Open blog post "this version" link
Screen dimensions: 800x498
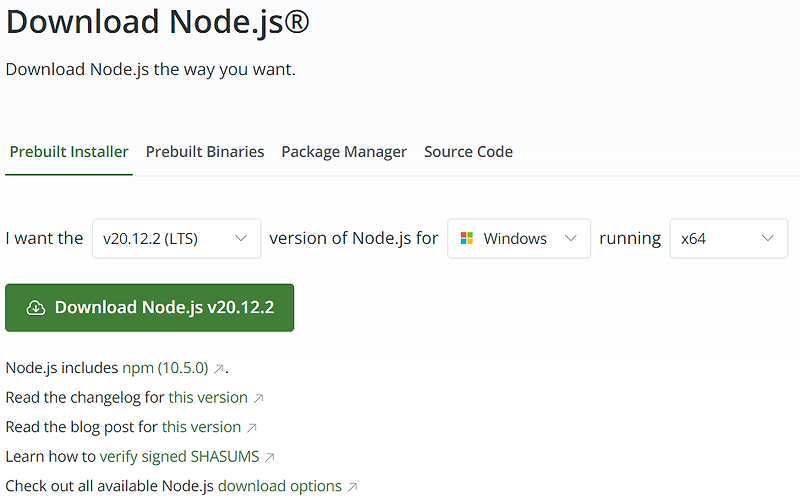coord(202,427)
